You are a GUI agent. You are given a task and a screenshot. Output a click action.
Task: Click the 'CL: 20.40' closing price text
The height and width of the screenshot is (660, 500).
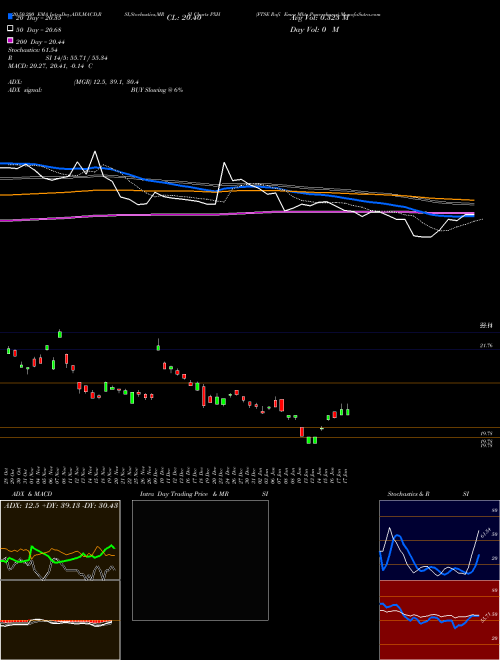pyautogui.click(x=184, y=18)
